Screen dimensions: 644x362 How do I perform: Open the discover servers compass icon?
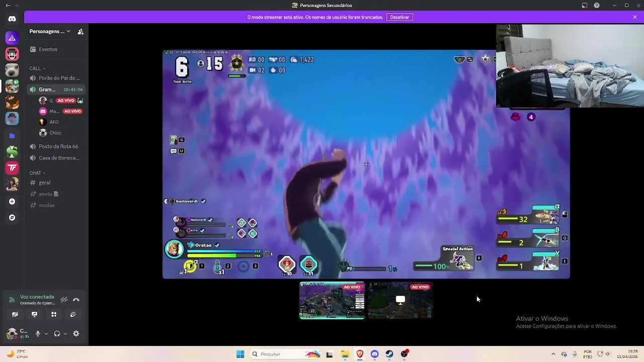pos(12,218)
